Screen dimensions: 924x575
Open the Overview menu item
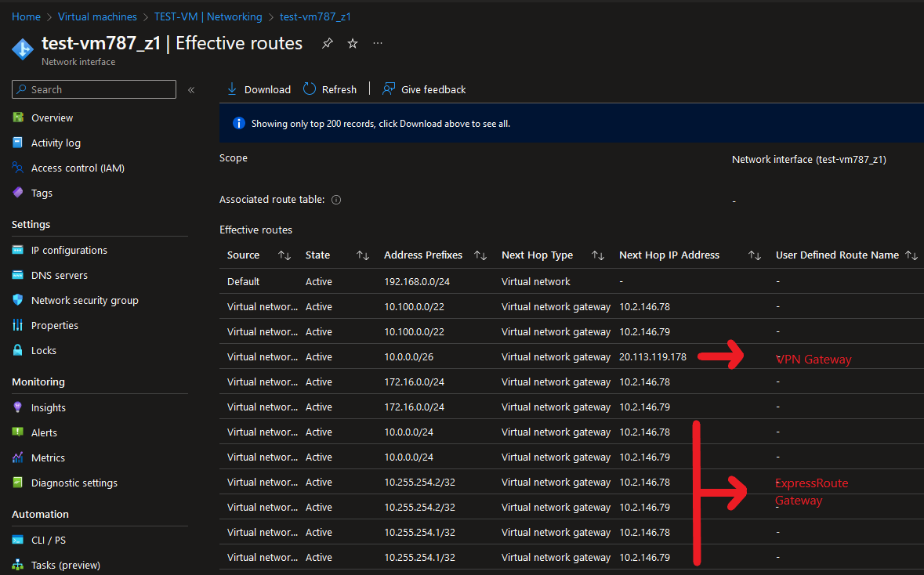click(x=52, y=118)
